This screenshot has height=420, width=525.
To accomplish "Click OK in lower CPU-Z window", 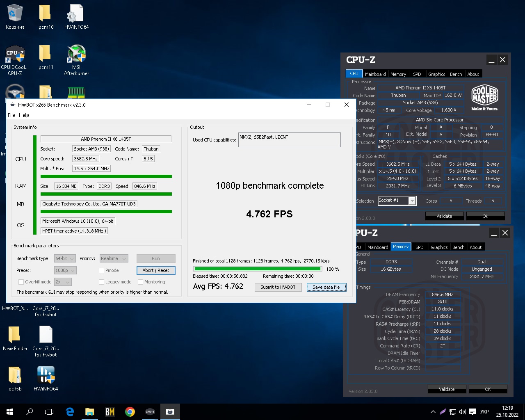I will coord(488,389).
